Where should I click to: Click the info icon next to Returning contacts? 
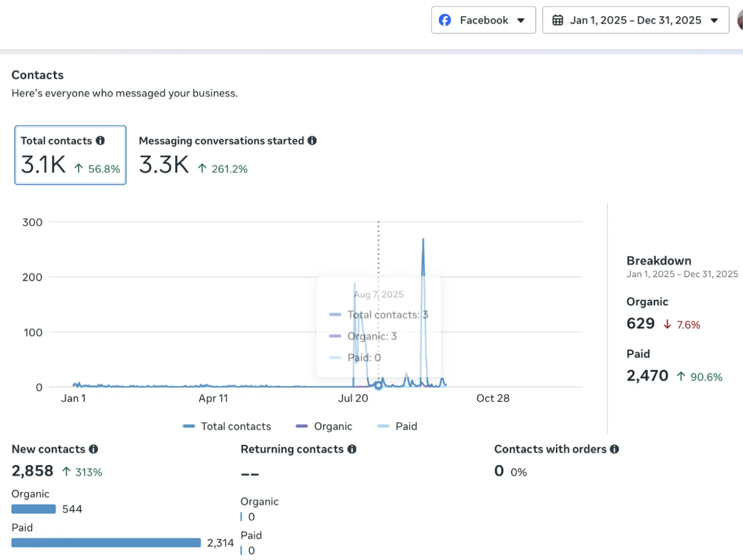click(352, 449)
